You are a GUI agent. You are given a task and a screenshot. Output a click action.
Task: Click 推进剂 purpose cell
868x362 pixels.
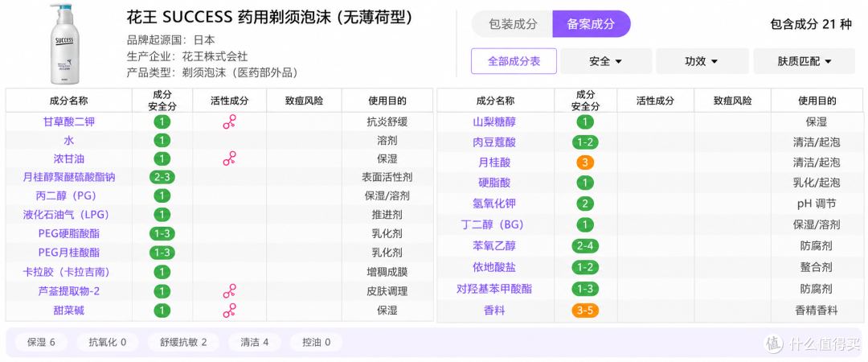tap(387, 215)
